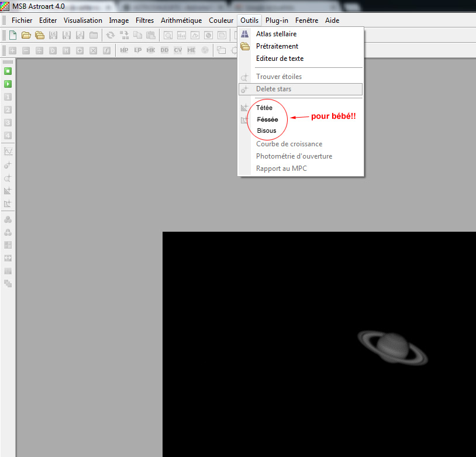Open the Couleur menu

pyautogui.click(x=221, y=20)
